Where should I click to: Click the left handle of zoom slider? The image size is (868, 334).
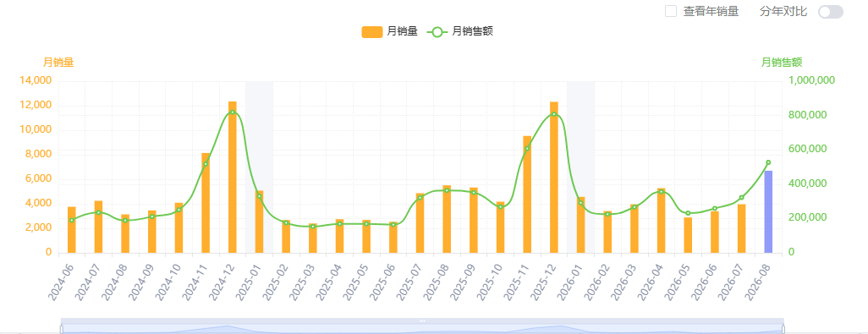click(x=62, y=329)
